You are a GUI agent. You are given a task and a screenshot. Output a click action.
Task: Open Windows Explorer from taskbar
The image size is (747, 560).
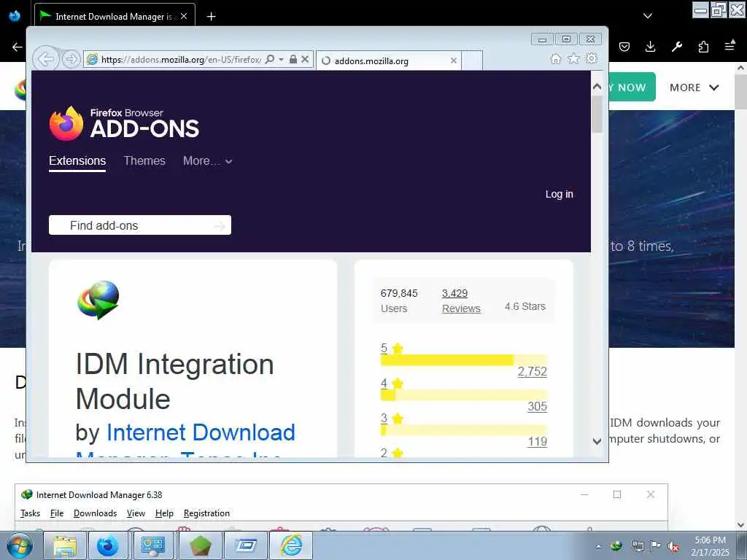pos(65,545)
